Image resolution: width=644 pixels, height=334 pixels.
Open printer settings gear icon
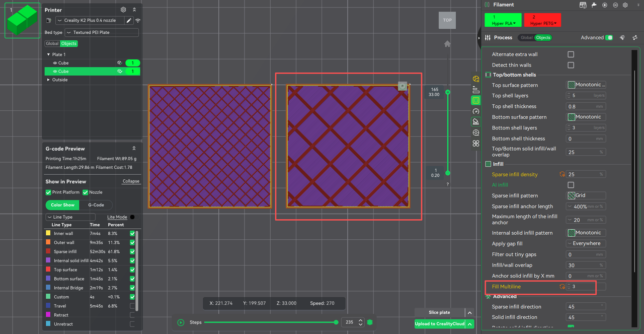(x=123, y=10)
